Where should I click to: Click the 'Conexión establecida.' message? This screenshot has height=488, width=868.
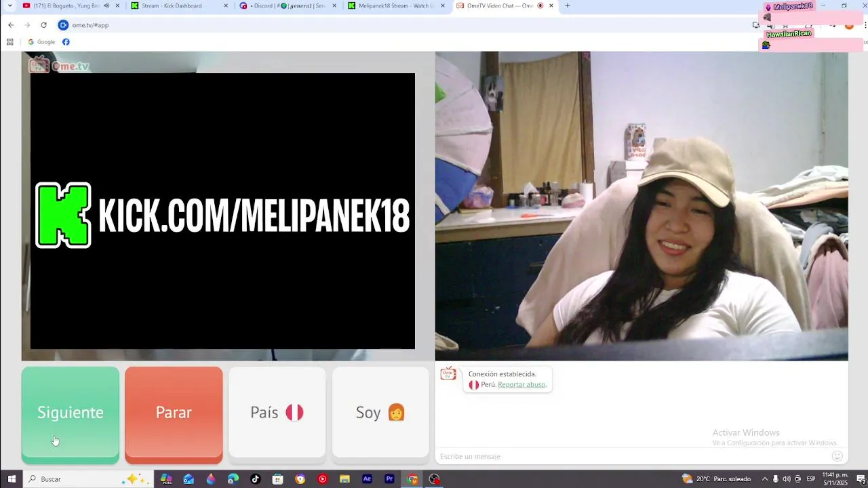(502, 374)
